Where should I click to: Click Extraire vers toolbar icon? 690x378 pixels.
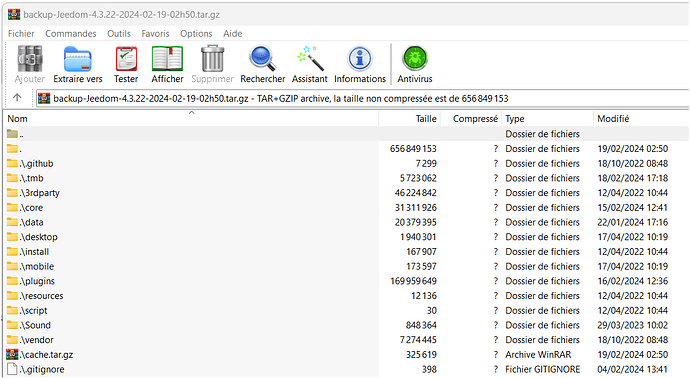coord(77,59)
